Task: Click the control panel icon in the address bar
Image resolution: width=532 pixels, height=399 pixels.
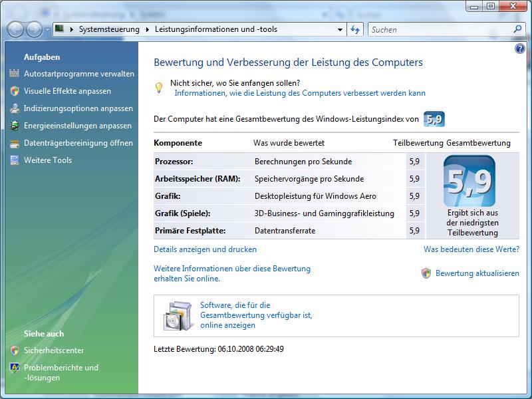Action: point(59,29)
